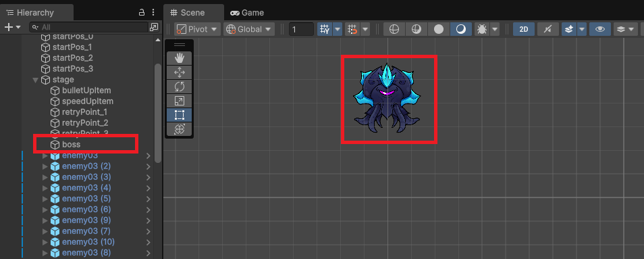The width and height of the screenshot is (644, 259).
Task: Click the boss sprite in Scene view
Action: click(387, 99)
